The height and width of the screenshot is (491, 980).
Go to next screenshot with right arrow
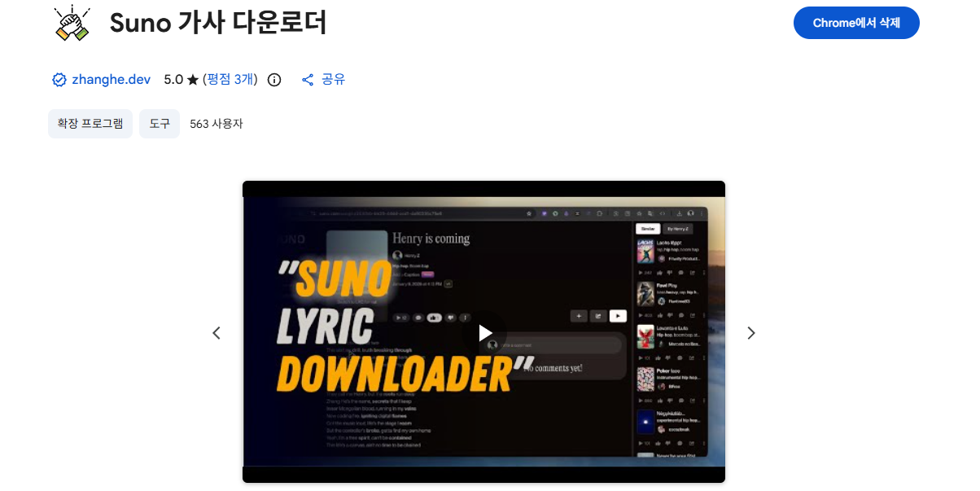751,332
